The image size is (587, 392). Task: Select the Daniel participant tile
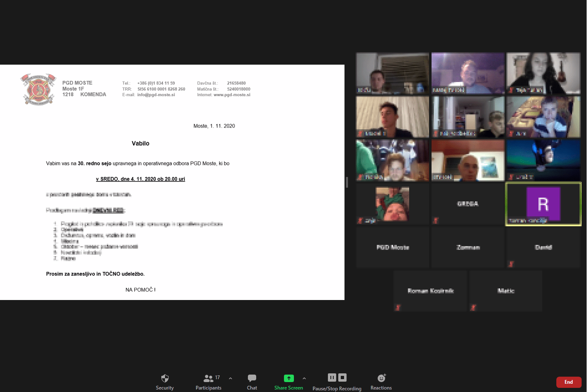(543, 247)
